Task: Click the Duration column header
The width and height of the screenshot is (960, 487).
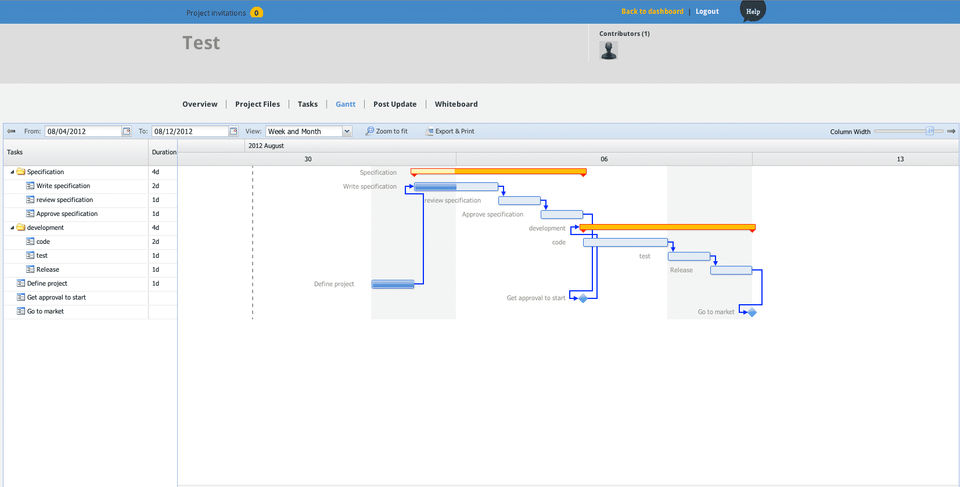Action: [163, 152]
